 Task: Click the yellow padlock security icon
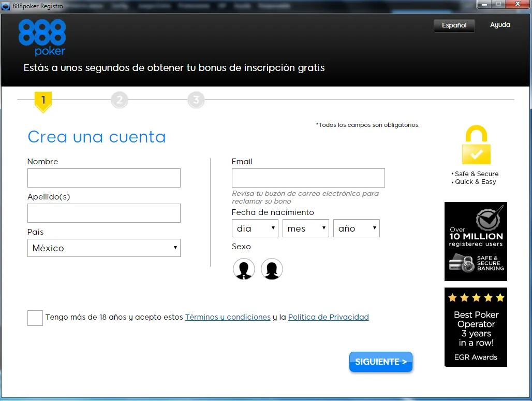click(x=476, y=145)
